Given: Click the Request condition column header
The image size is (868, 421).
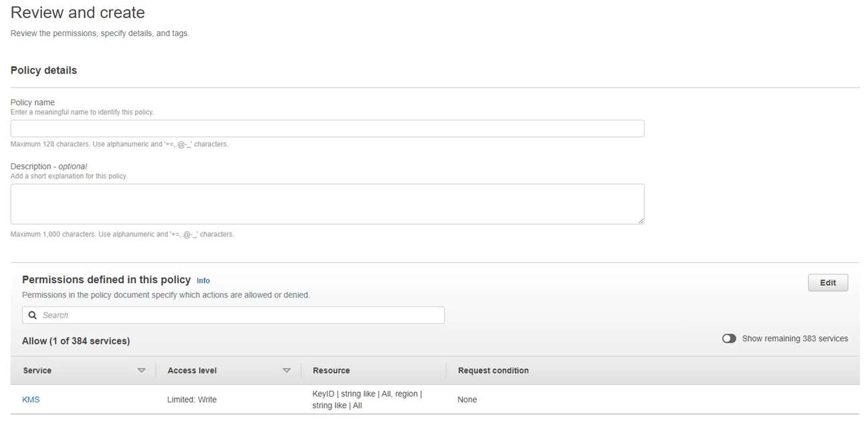Looking at the screenshot, I should tap(494, 370).
